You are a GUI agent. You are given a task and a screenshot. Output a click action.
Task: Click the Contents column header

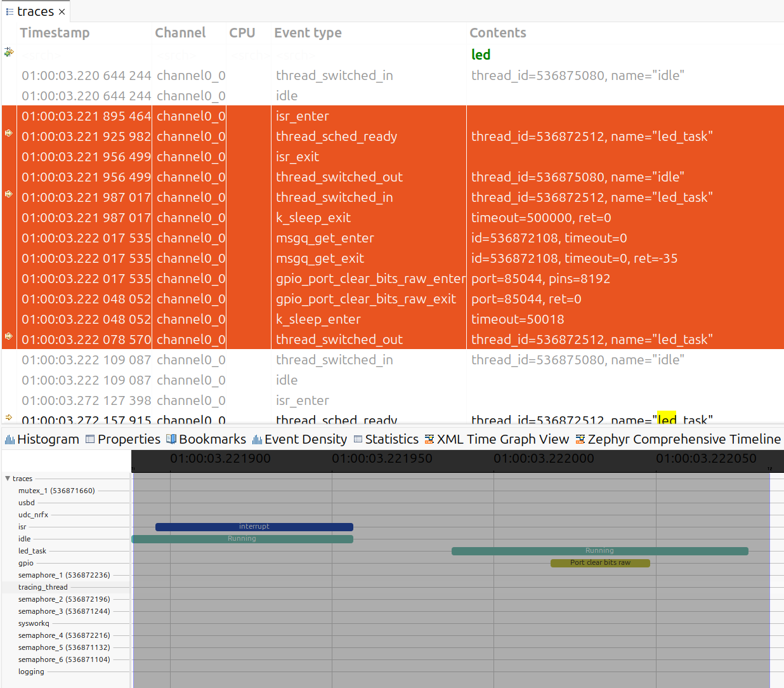coord(497,32)
